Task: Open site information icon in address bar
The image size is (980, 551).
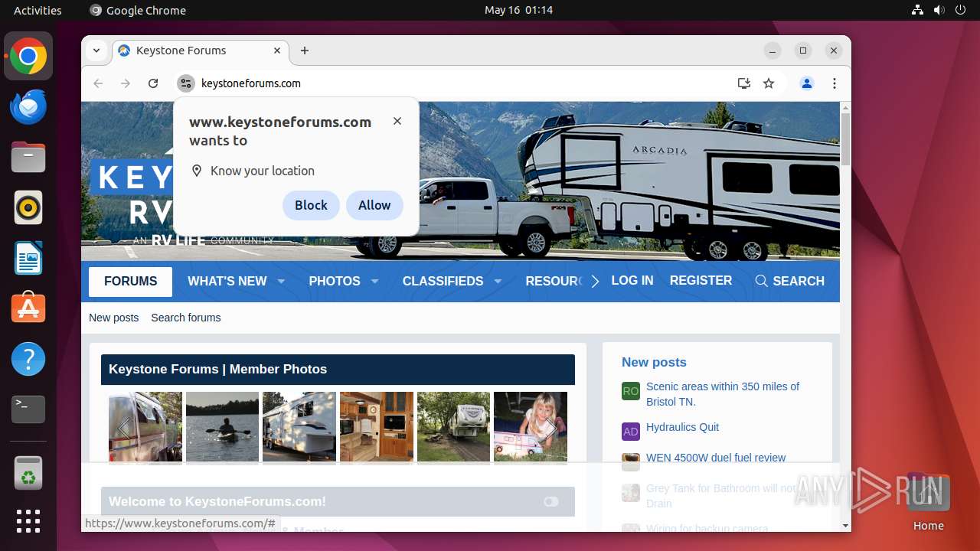Action: tap(186, 83)
